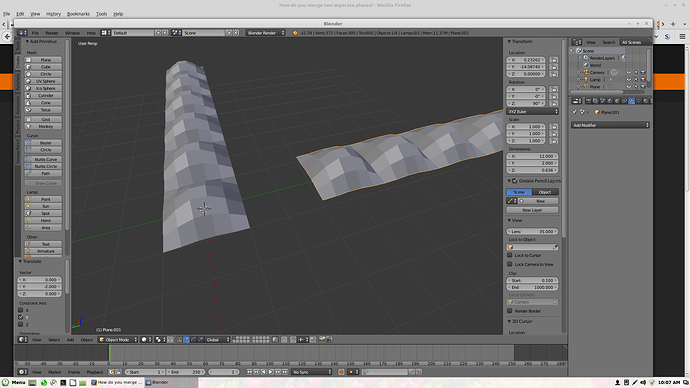Click the Clip End 1000.000 field
This screenshot has height=388, width=690.
pos(532,288)
